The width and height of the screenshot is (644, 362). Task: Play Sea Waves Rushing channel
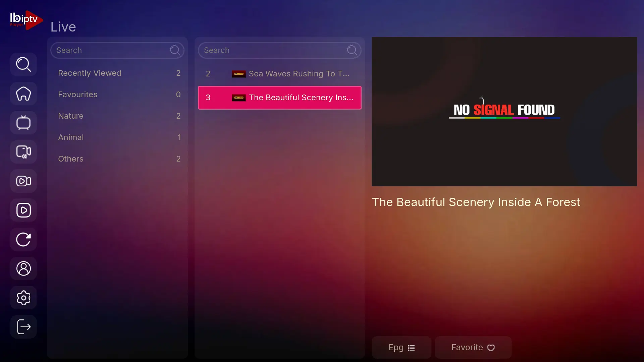pos(279,74)
